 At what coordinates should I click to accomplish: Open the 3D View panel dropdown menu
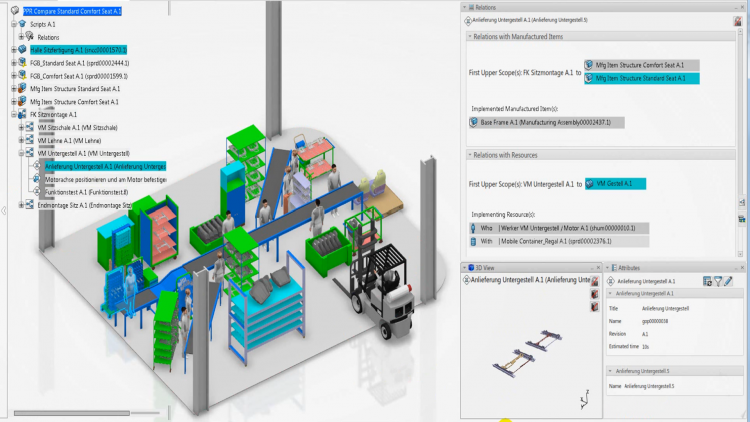click(x=465, y=268)
